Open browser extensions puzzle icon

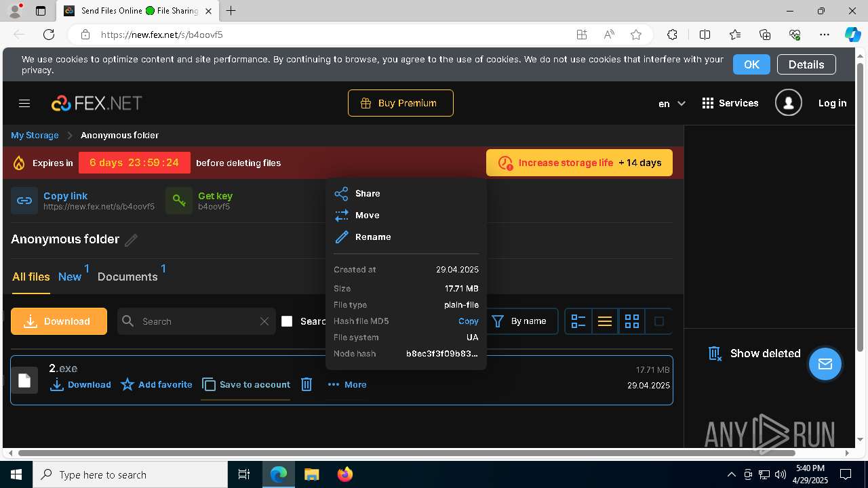tap(672, 35)
